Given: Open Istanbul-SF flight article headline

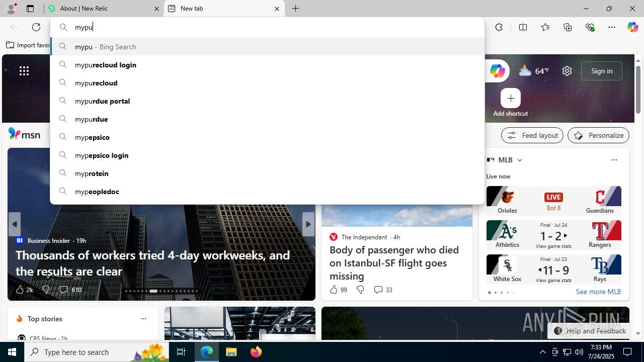Looking at the screenshot, I should [394, 263].
